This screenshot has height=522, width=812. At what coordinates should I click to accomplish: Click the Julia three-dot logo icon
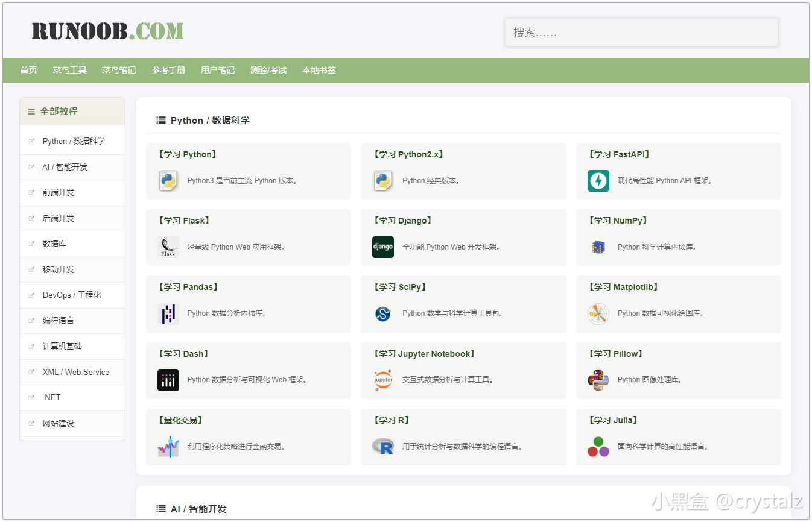coord(598,447)
